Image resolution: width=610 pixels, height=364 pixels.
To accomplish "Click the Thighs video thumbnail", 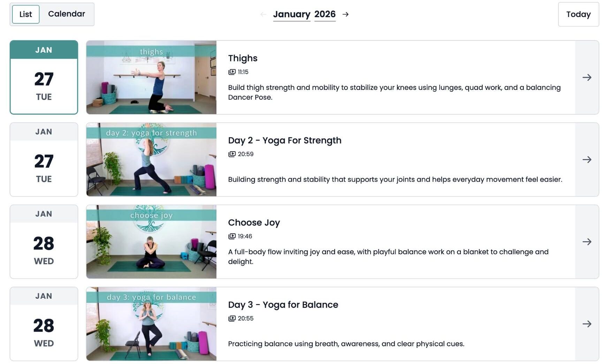I will (151, 77).
